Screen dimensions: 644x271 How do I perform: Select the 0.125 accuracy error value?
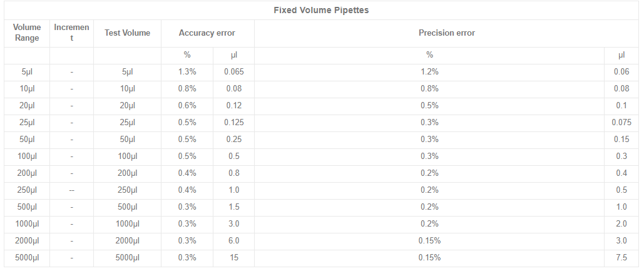[x=233, y=123]
